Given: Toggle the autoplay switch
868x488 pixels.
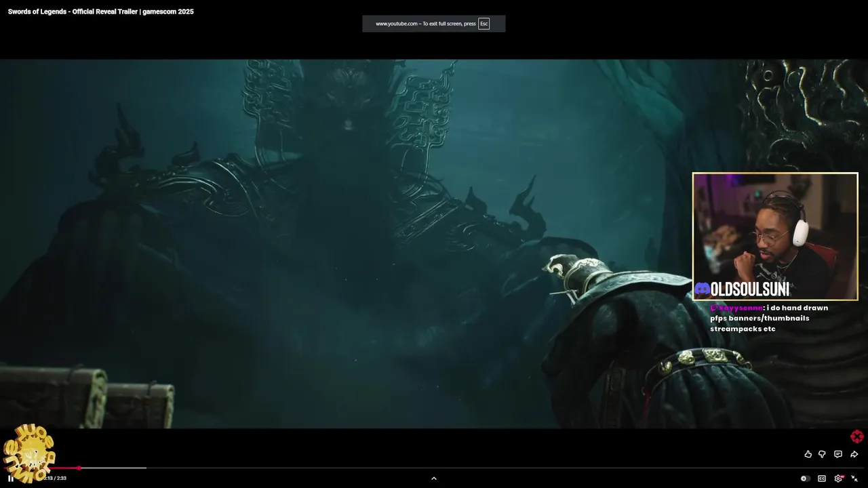Looking at the screenshot, I should 804,479.
